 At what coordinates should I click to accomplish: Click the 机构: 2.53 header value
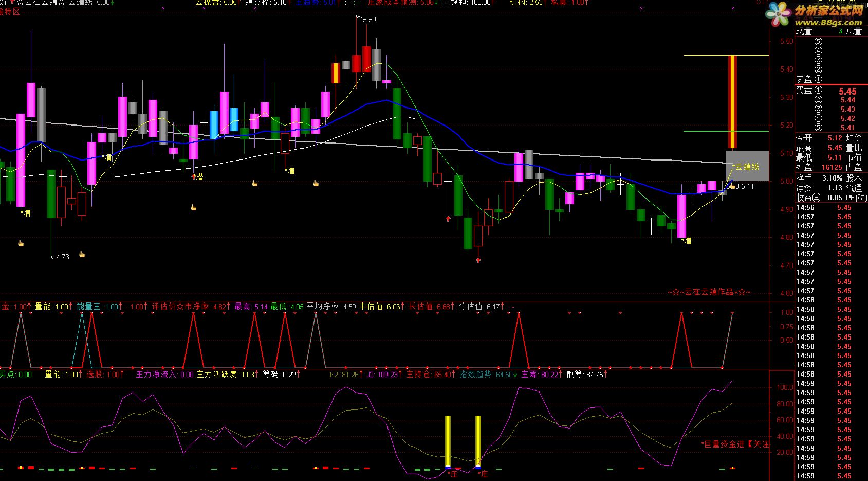point(528,3)
